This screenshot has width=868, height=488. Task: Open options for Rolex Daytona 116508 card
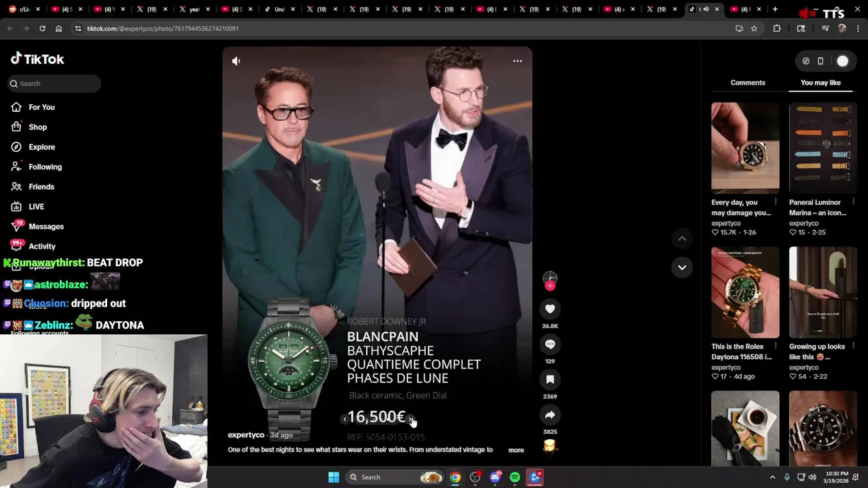[x=776, y=346]
